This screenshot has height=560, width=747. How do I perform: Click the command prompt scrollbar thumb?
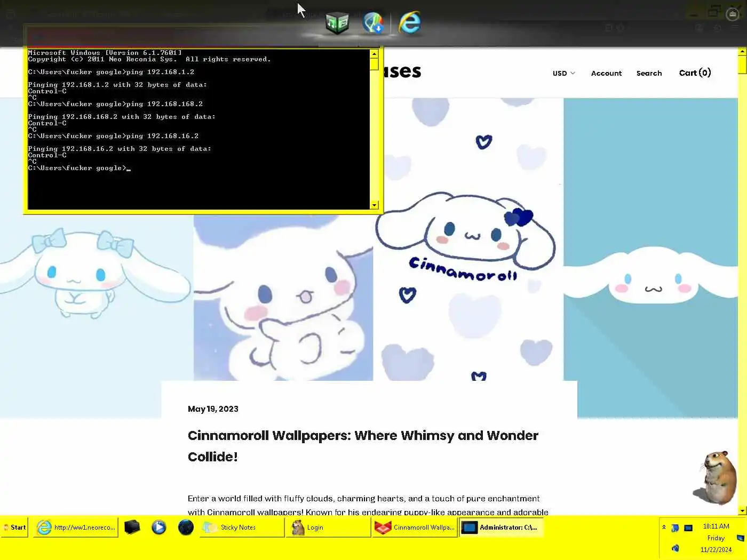pos(374,64)
